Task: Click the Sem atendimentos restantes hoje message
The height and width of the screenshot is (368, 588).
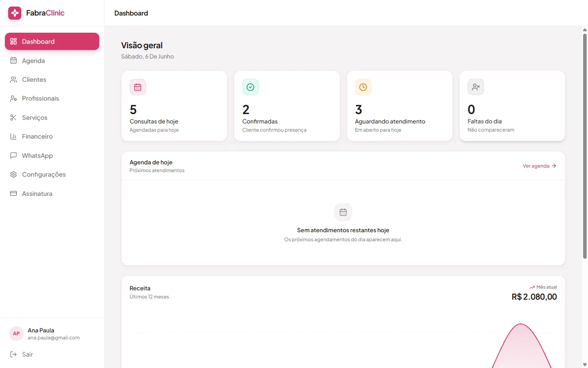Action: click(343, 230)
